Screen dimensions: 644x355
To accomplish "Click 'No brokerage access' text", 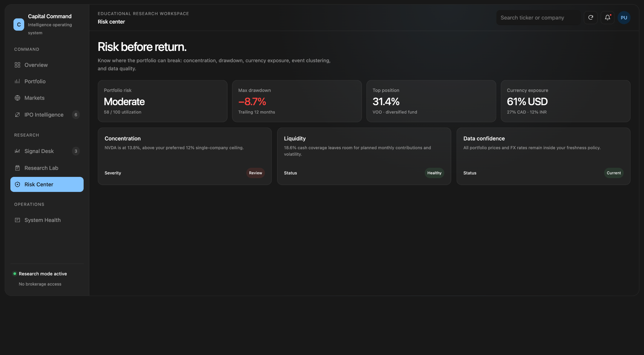I will 40,284.
